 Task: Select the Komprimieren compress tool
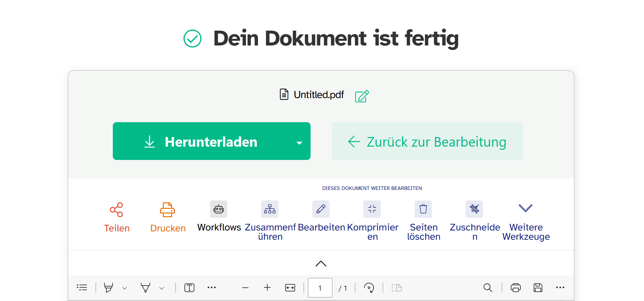tap(372, 209)
